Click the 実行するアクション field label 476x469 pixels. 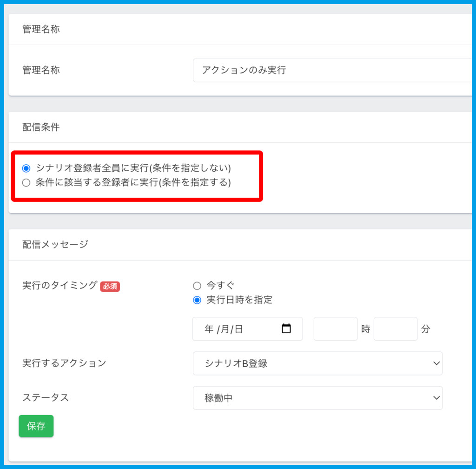click(64, 363)
